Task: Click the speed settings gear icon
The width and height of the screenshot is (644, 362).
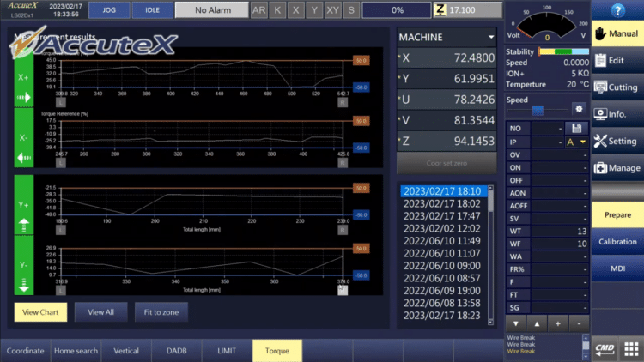Action: pos(579,109)
